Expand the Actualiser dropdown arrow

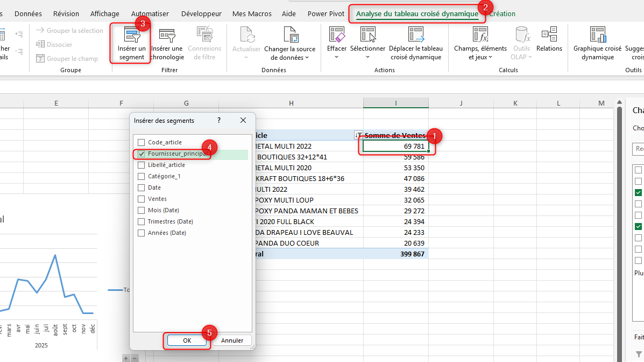(x=246, y=57)
